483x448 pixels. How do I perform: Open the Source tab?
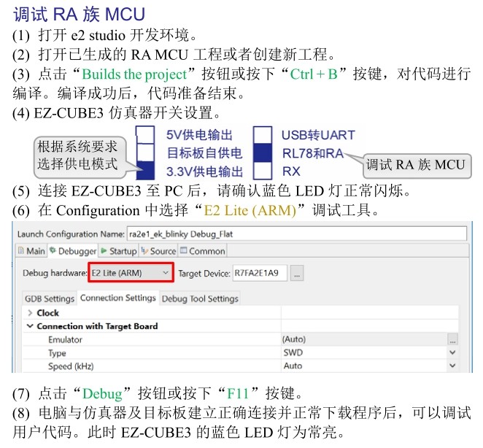pyautogui.click(x=158, y=251)
